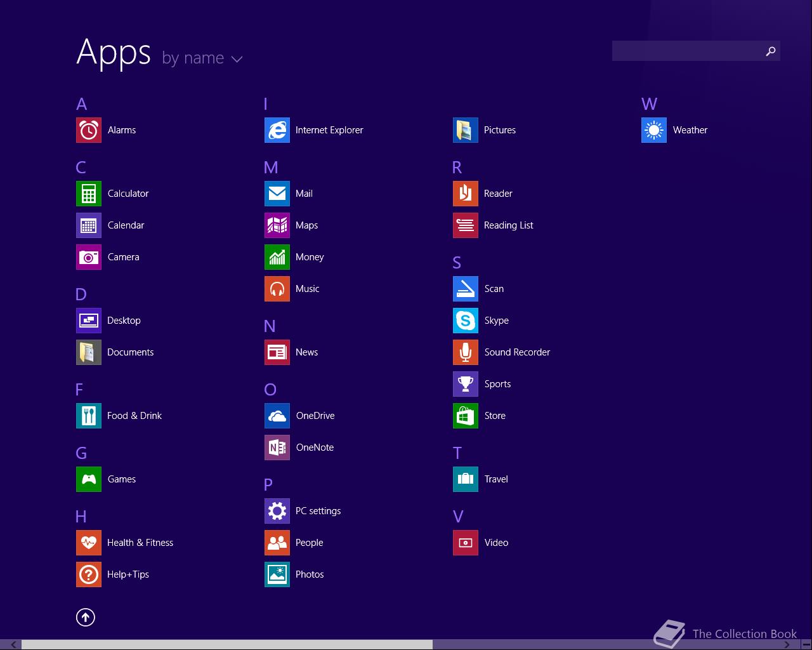
Task: Open the Money app icon
Action: 277,257
